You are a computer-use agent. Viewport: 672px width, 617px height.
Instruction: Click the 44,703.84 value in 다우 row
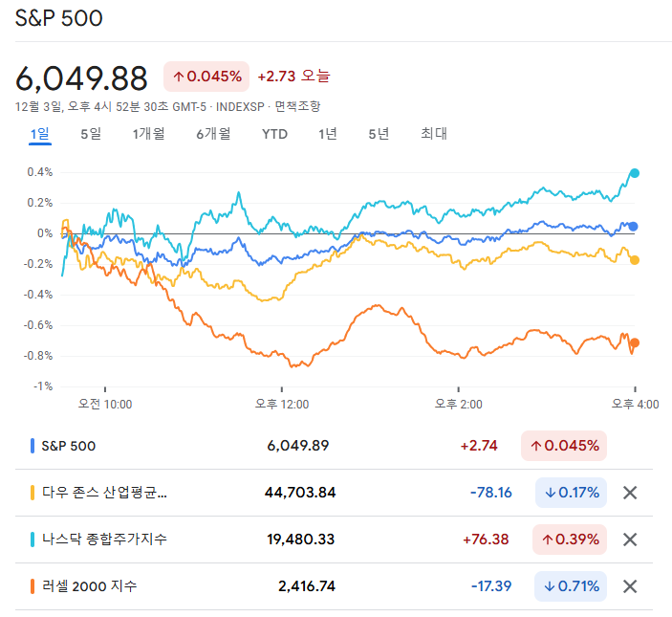point(300,493)
